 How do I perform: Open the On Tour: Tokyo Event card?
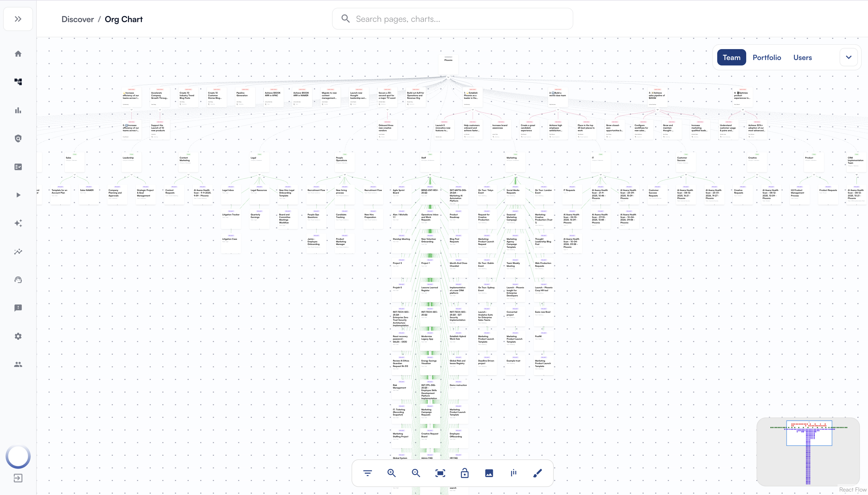(x=487, y=195)
